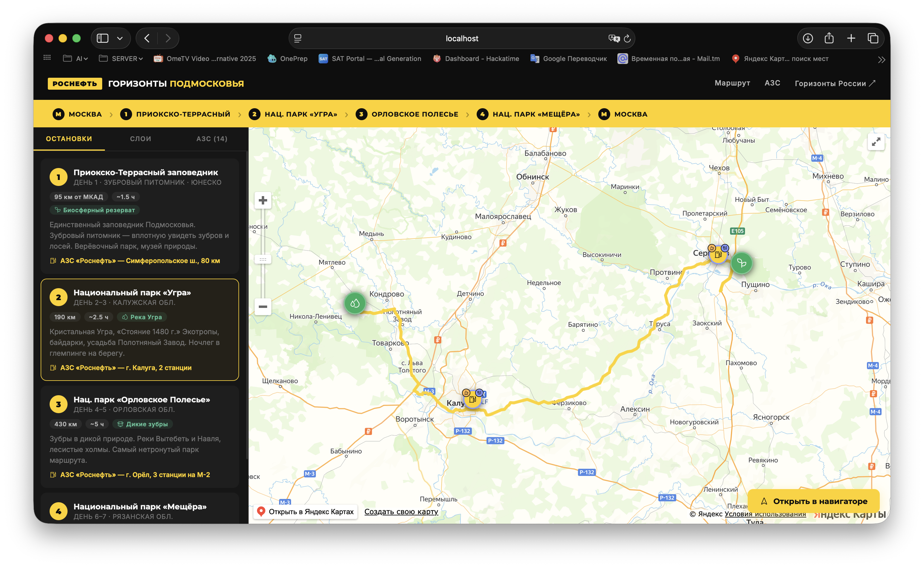924x568 pixels.
Task: Open the Маршрут nav item
Action: point(732,83)
